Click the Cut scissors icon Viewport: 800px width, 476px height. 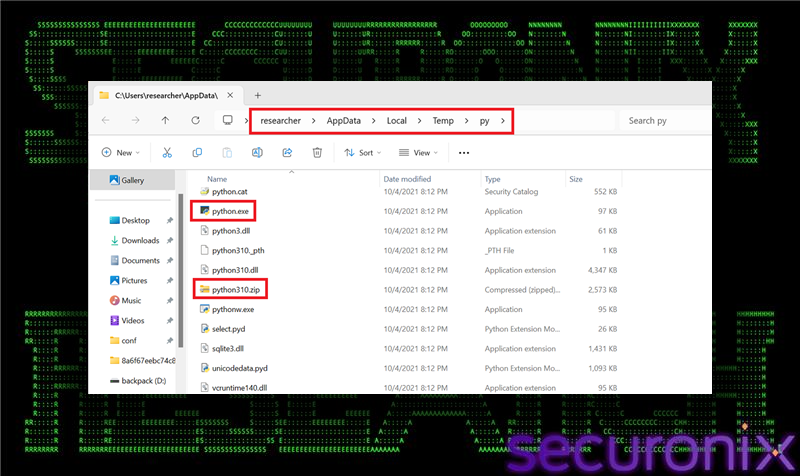pos(167,153)
